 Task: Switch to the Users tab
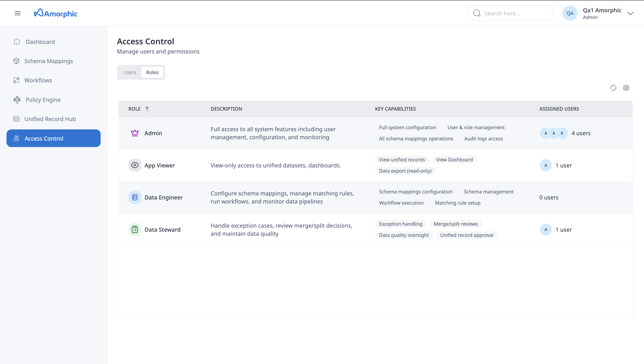130,72
